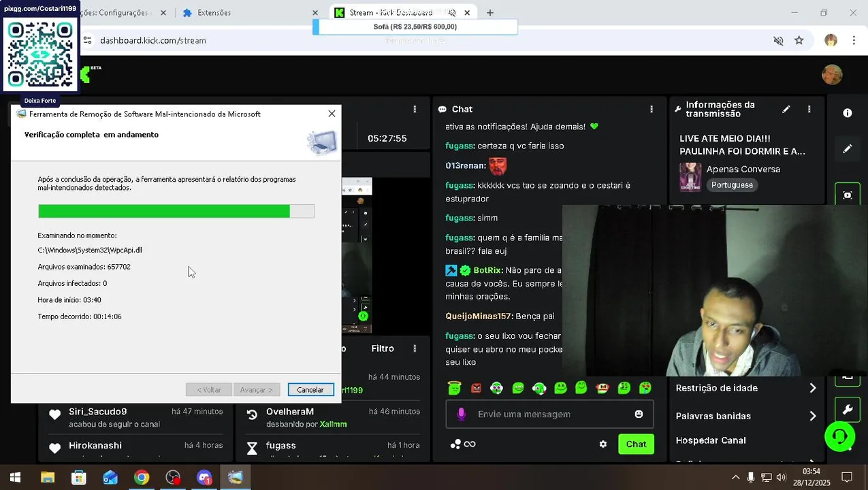
Task: Open the emoji picker in message box
Action: [639, 414]
